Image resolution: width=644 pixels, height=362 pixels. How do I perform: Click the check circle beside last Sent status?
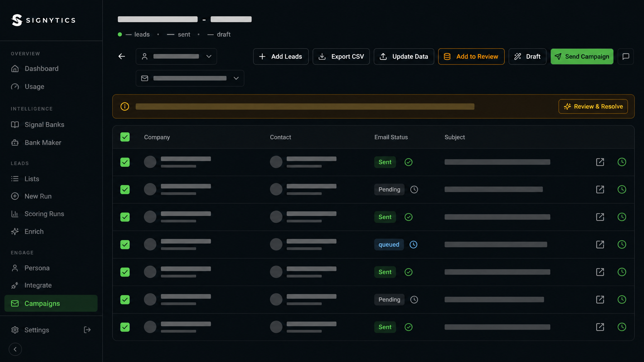point(408,327)
